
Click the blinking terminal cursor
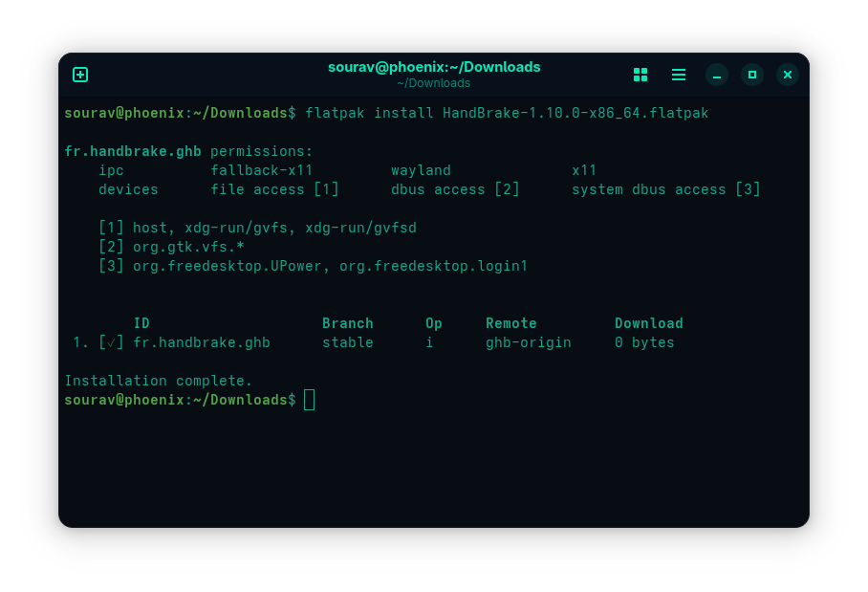pyautogui.click(x=308, y=399)
